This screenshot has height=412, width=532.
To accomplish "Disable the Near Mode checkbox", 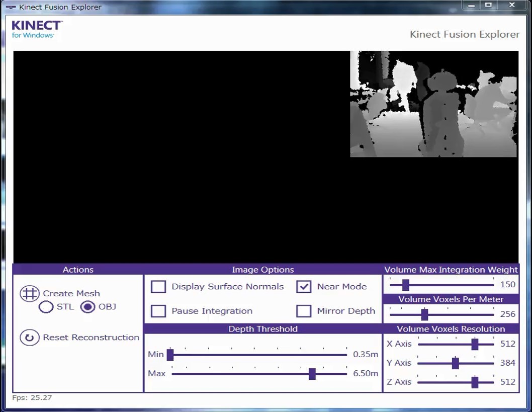I will coord(304,287).
